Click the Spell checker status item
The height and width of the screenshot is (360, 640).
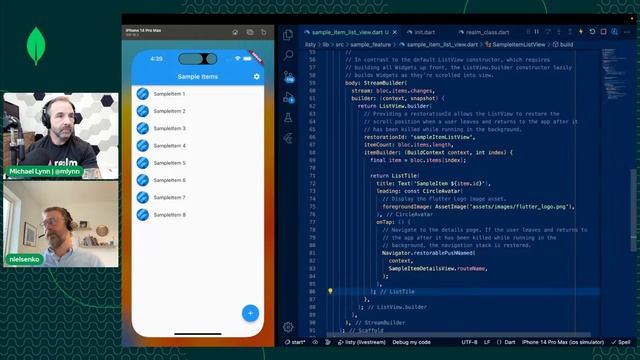tap(621, 342)
